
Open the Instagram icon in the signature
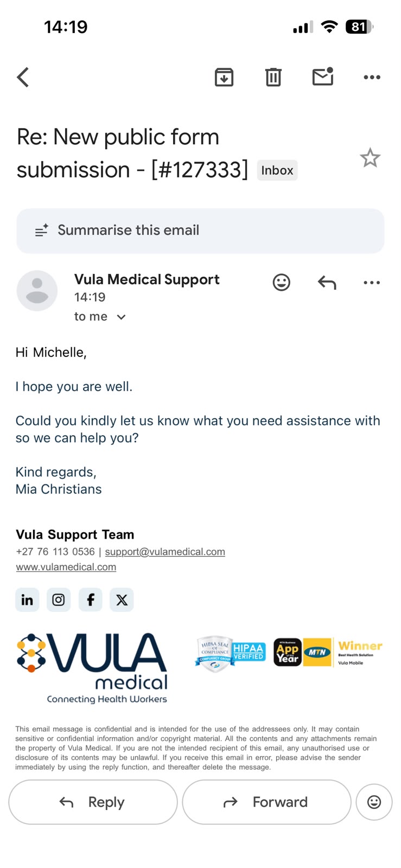point(59,600)
